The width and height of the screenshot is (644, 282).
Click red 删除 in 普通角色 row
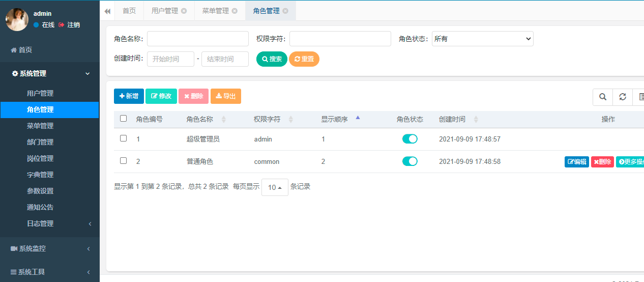[x=602, y=162]
